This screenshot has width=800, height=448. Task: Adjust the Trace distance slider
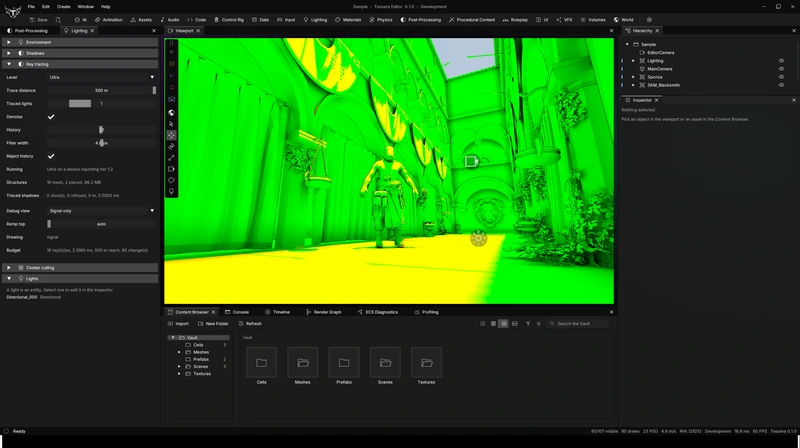(102, 90)
